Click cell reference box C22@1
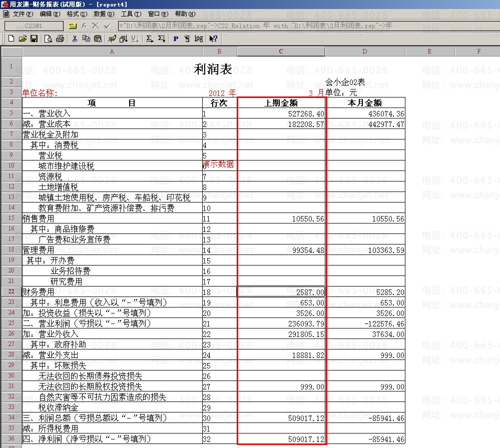This screenshot has width=500, height=448. click(34, 26)
